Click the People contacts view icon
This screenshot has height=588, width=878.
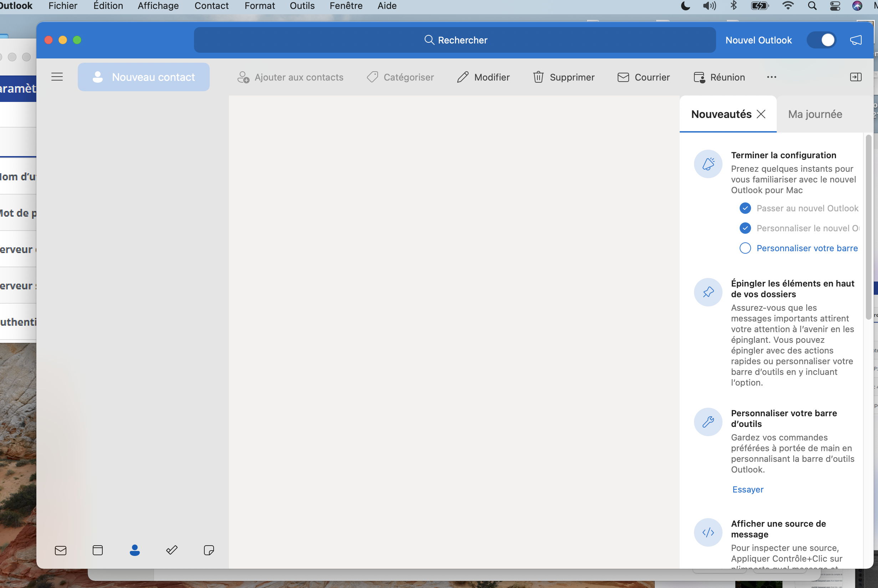(x=135, y=550)
